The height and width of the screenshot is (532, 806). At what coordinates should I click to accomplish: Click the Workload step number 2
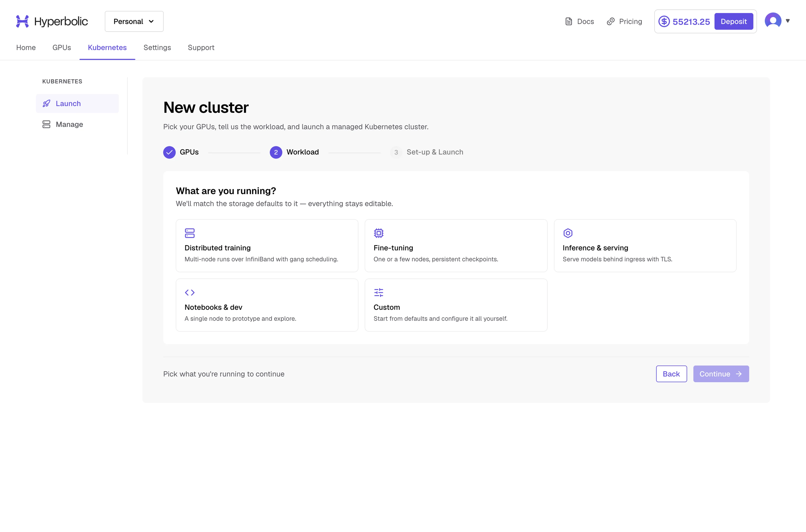click(x=276, y=152)
